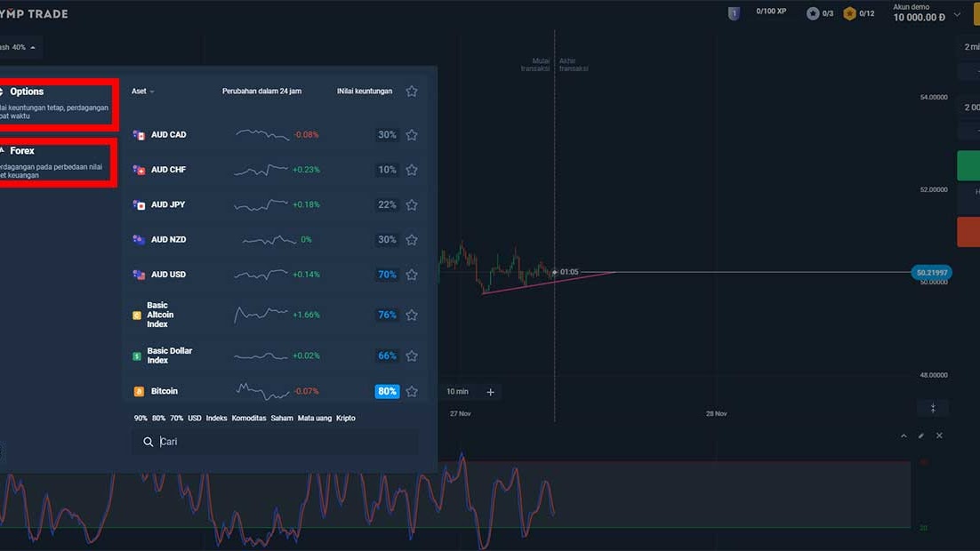The height and width of the screenshot is (551, 980).
Task: Toggle favorites filter star in header
Action: pyautogui.click(x=411, y=92)
